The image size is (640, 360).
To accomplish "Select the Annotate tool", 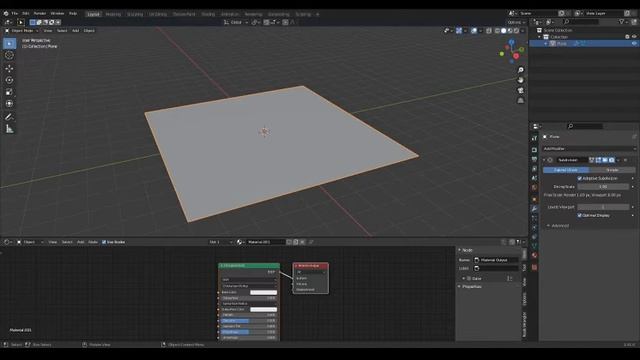I will (9, 117).
